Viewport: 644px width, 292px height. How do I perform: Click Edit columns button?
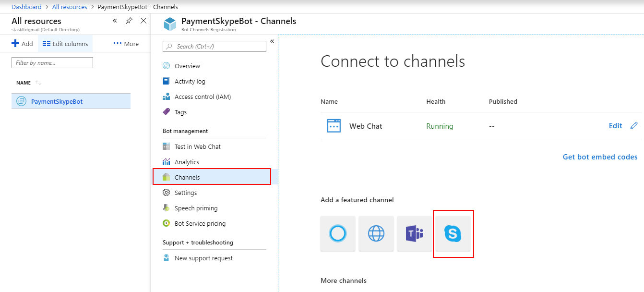(x=65, y=44)
